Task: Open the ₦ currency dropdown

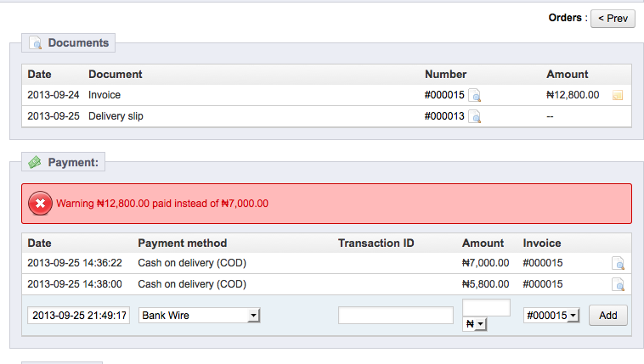Action: (473, 323)
